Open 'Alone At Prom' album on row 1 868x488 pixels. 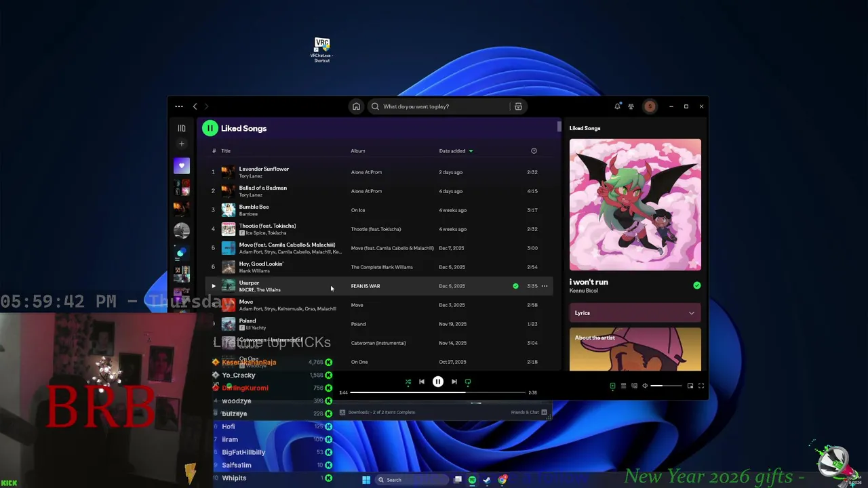click(366, 172)
